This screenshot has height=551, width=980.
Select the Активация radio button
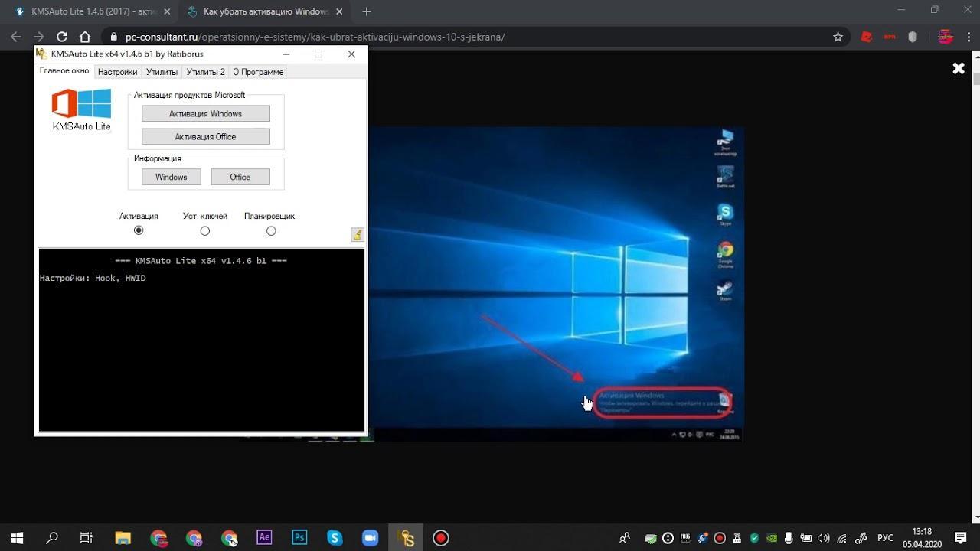click(139, 230)
